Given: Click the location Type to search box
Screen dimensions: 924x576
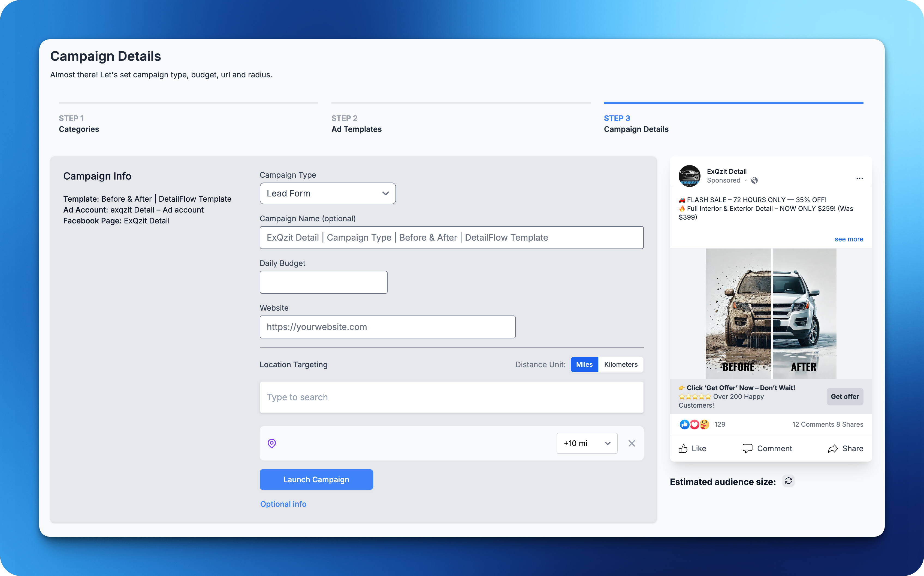Looking at the screenshot, I should tap(452, 397).
